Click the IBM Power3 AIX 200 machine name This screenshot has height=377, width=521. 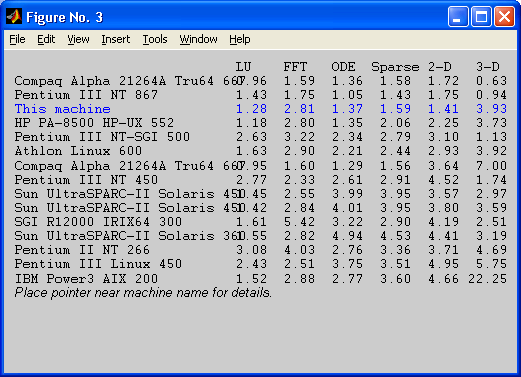(86, 278)
